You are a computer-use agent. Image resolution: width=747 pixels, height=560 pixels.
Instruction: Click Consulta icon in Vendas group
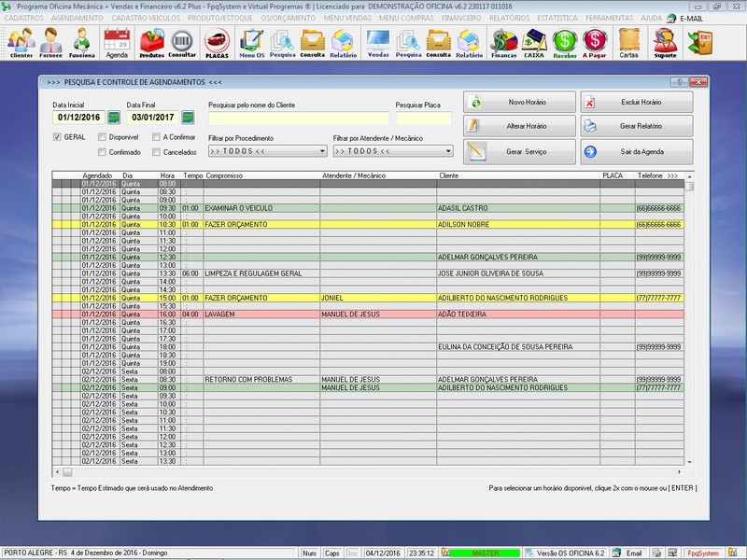pos(438,43)
